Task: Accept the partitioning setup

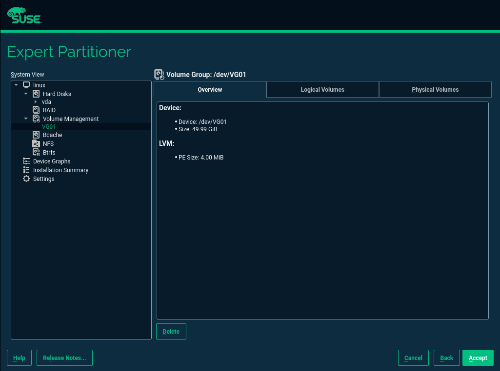Action: (x=478, y=358)
